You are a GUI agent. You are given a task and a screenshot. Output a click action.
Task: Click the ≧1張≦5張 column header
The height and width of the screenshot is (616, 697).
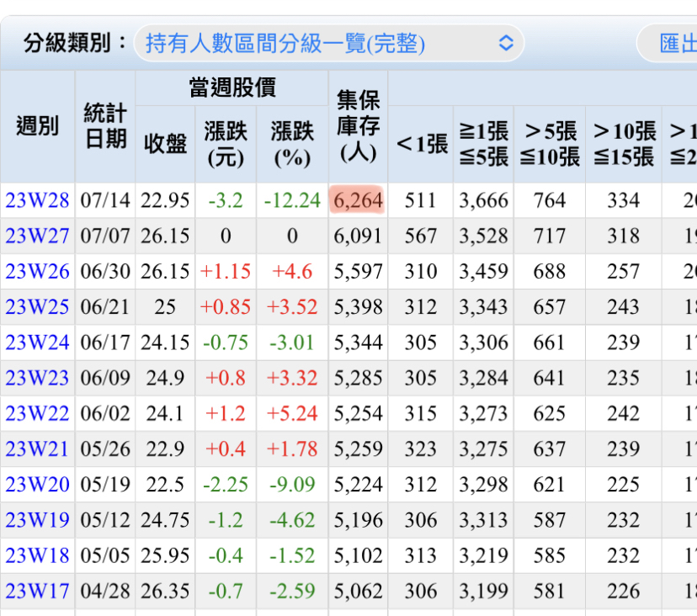484,145
